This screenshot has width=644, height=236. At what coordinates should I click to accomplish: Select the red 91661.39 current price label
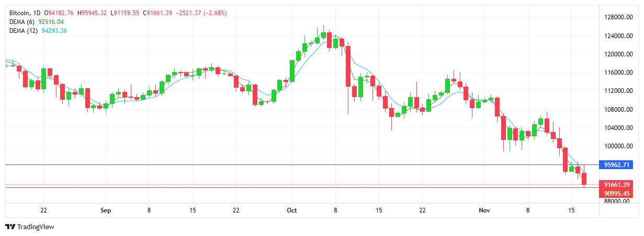[618, 184]
